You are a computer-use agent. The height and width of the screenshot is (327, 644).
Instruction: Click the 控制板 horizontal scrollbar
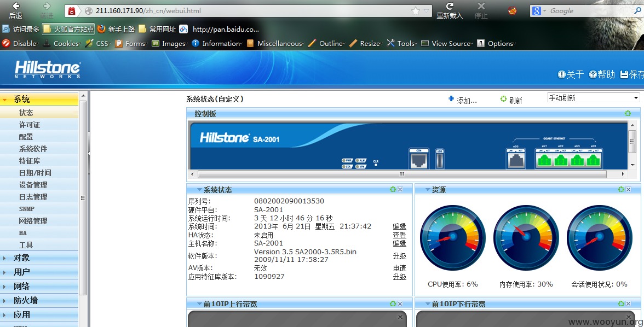(402, 174)
